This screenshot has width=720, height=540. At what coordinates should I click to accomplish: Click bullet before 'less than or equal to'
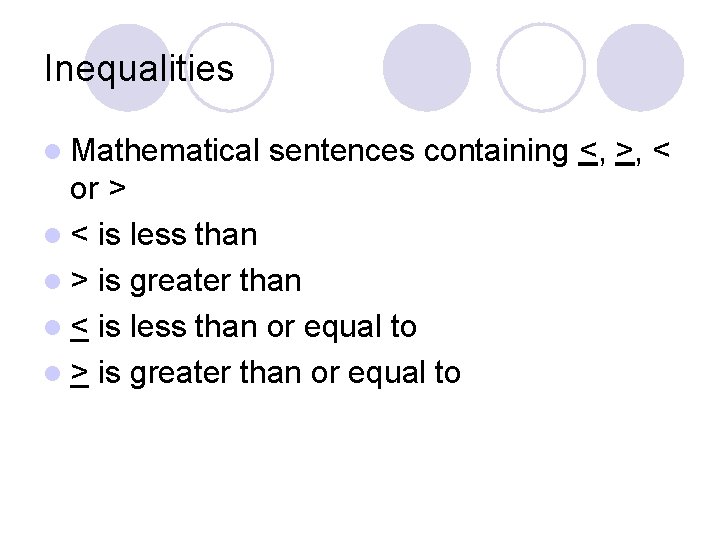coord(53,327)
